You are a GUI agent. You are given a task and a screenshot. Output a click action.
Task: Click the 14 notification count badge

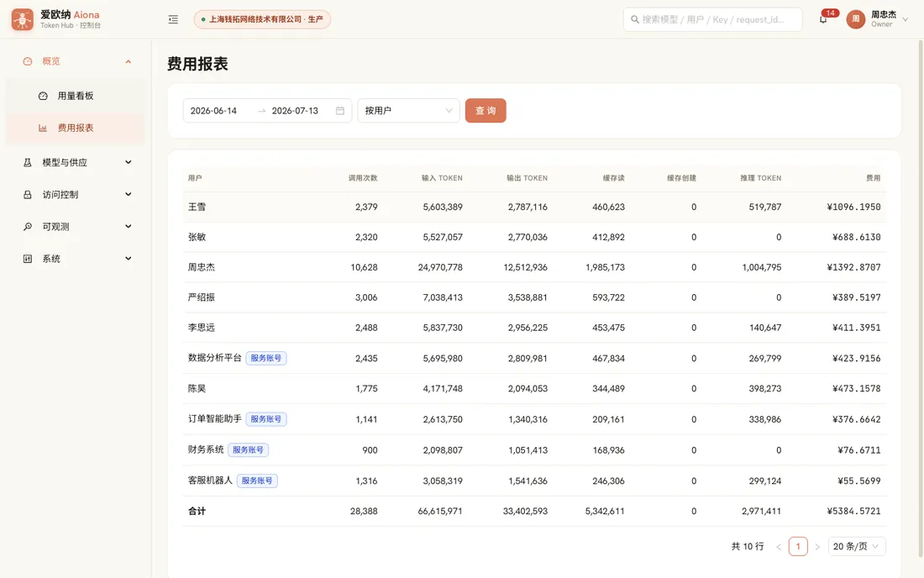point(830,13)
